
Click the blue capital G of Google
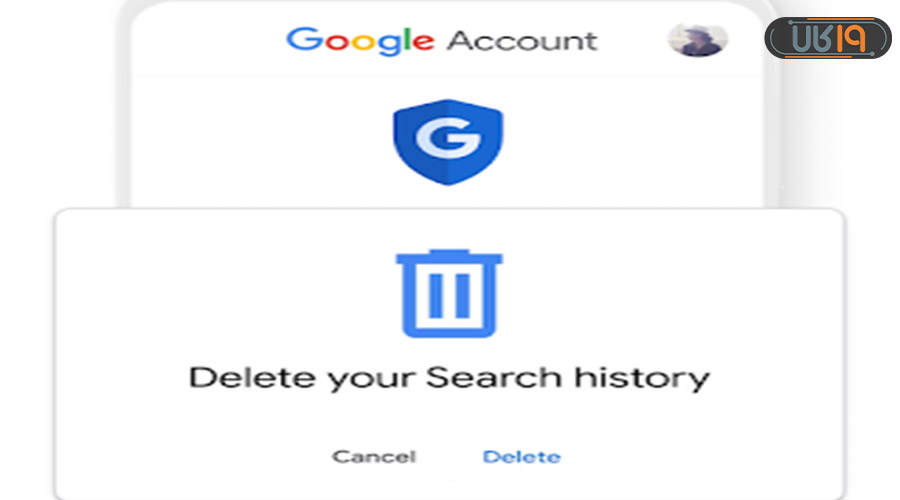point(305,39)
